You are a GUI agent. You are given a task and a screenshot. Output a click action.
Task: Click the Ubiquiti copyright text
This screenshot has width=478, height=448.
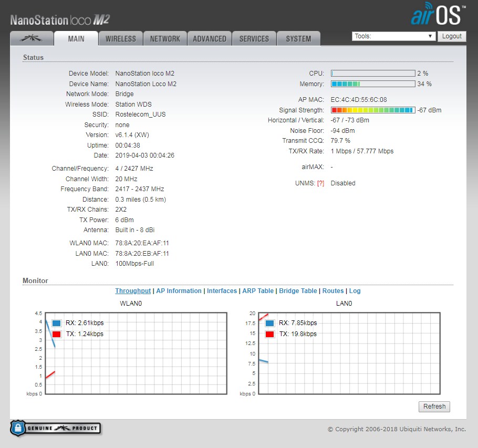(397, 429)
